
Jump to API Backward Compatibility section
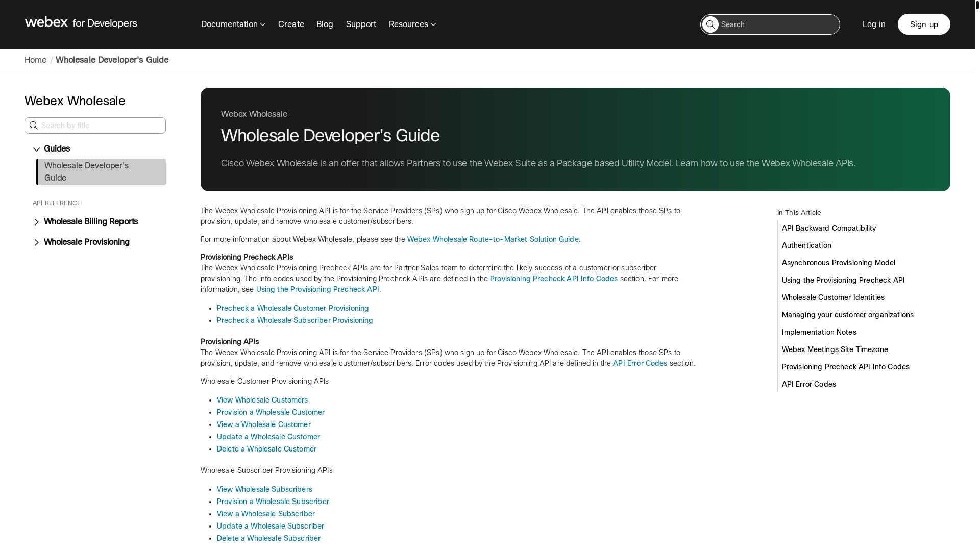(828, 228)
